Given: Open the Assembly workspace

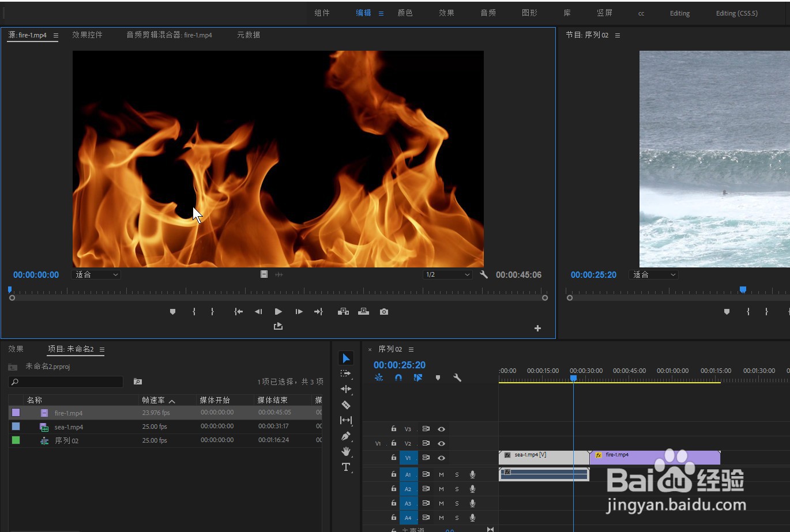Looking at the screenshot, I should pyautogui.click(x=322, y=13).
